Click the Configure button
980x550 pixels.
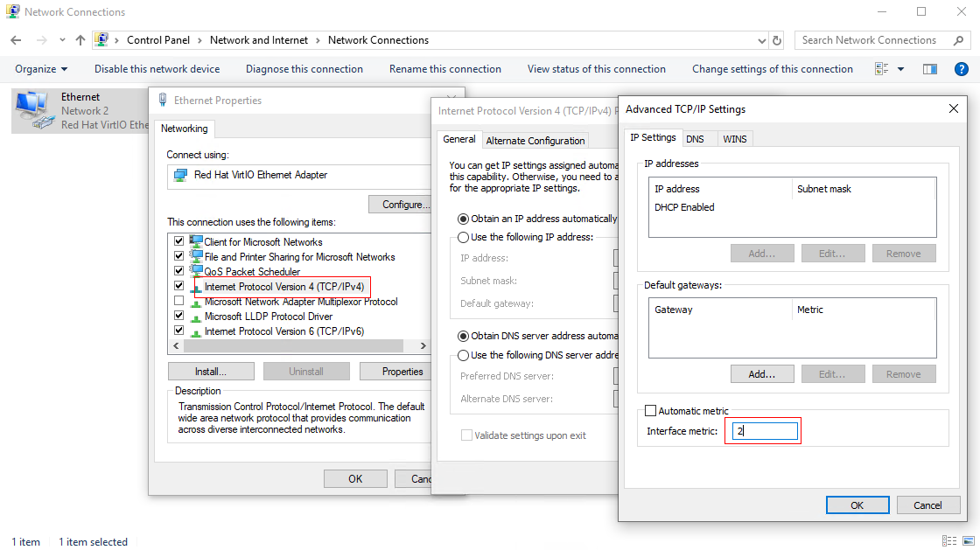[400, 204]
